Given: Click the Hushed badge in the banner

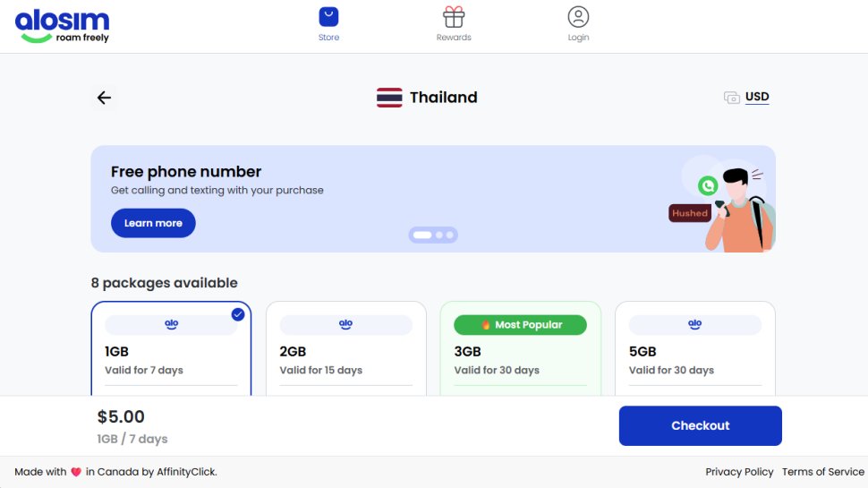Looking at the screenshot, I should pyautogui.click(x=690, y=213).
